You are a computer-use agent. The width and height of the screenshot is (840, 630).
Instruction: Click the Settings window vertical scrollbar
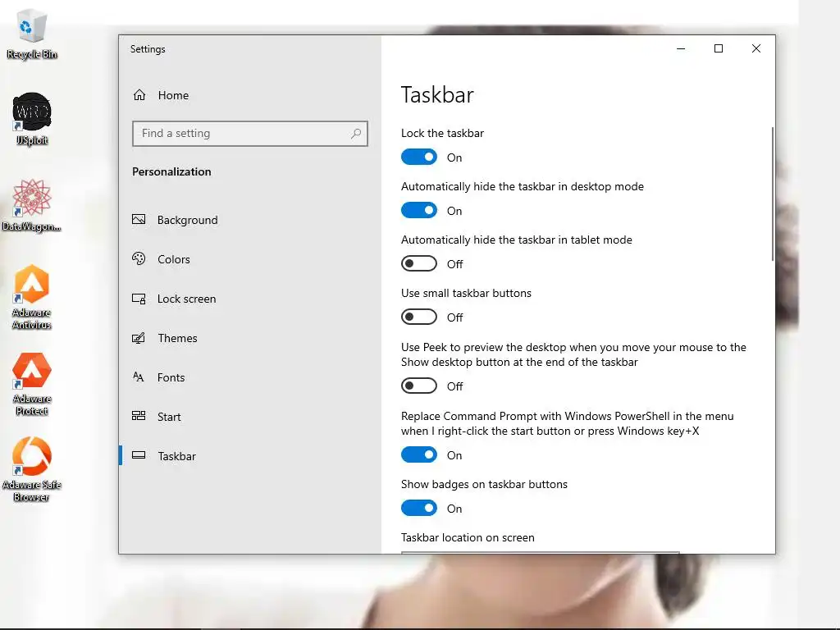(x=772, y=194)
